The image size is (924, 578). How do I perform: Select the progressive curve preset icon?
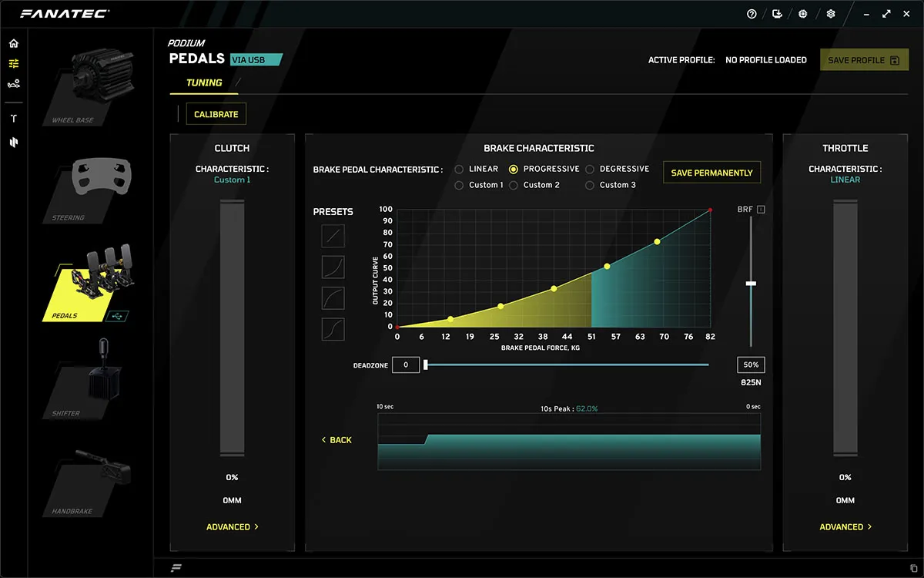click(333, 267)
